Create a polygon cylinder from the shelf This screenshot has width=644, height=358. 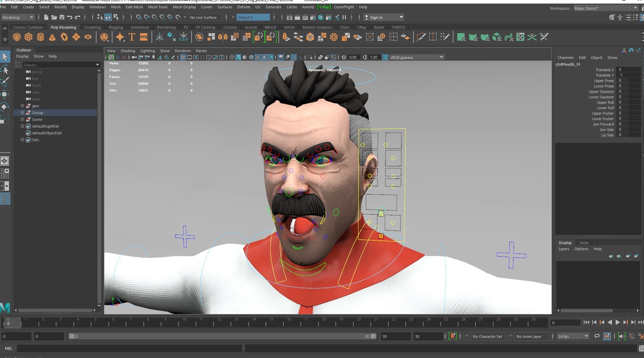point(41,37)
